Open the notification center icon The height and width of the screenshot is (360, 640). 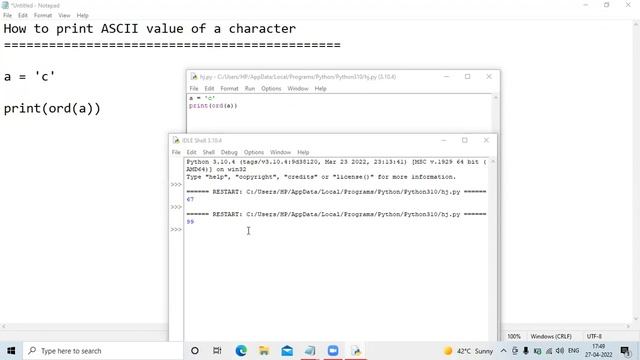tap(625, 351)
